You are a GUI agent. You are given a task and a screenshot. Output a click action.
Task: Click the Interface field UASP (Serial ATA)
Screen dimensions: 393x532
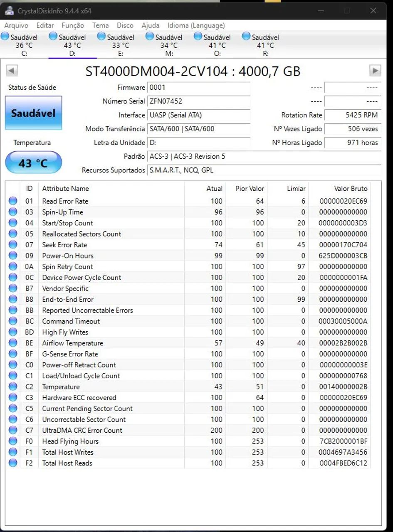point(199,115)
